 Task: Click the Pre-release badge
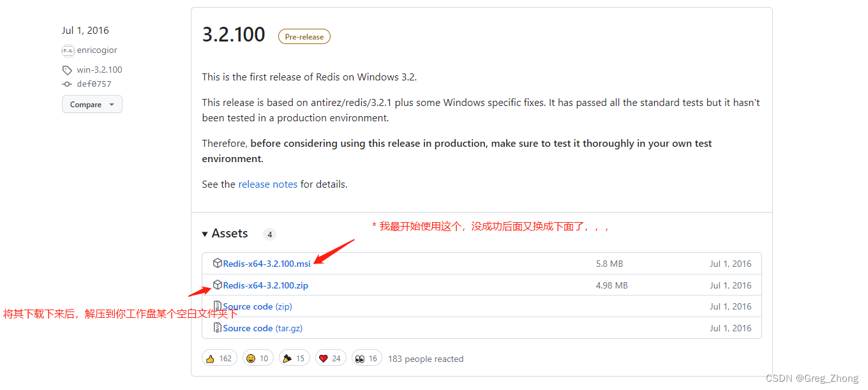304,37
